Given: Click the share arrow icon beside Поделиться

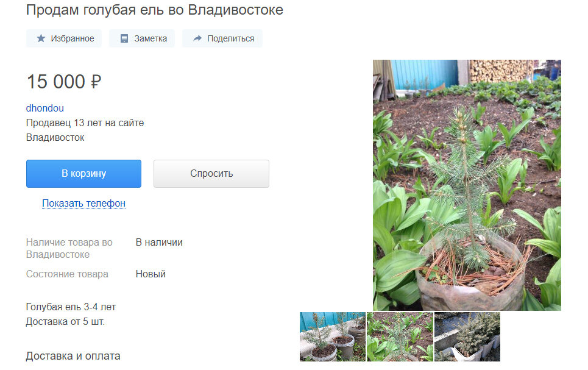Looking at the screenshot, I should point(197,38).
